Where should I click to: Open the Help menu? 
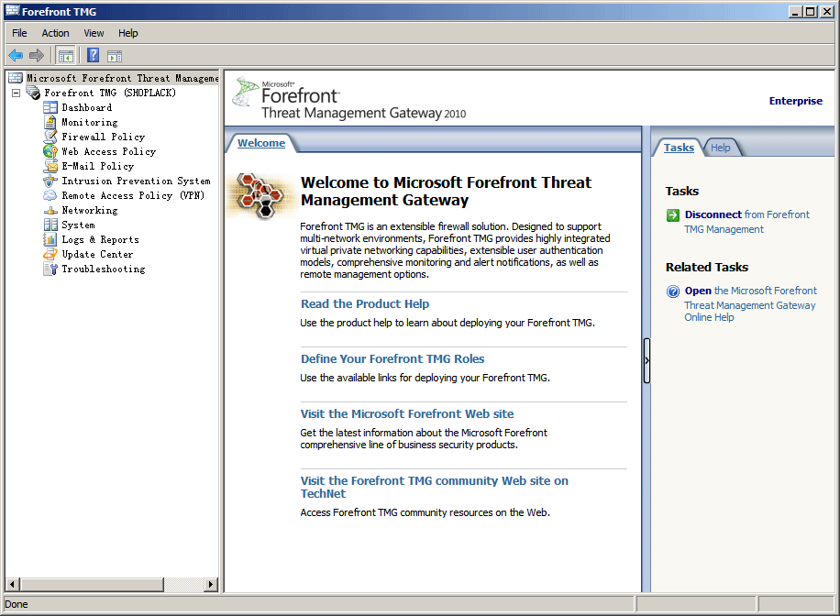pyautogui.click(x=128, y=33)
